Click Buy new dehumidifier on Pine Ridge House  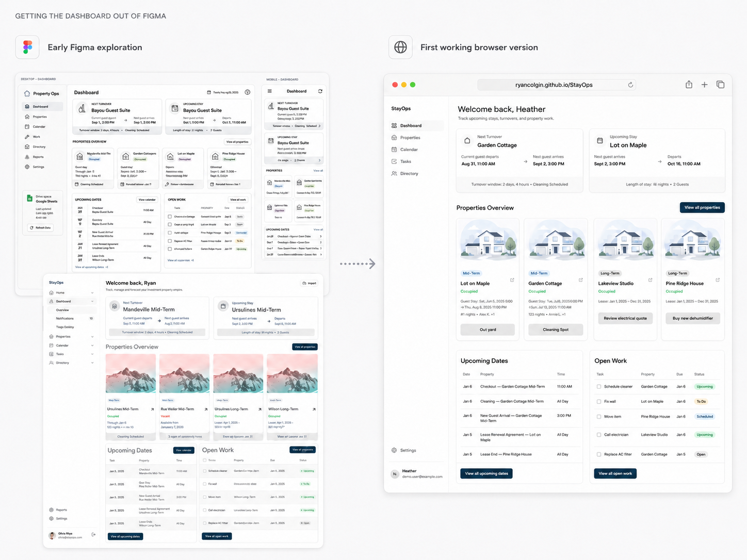pos(693,318)
